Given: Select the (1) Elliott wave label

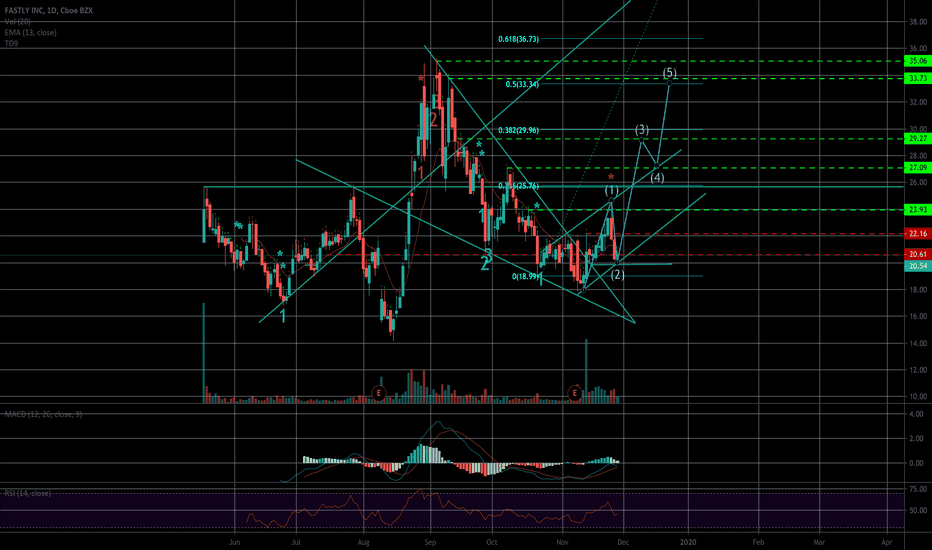Looking at the screenshot, I should pyautogui.click(x=612, y=191).
